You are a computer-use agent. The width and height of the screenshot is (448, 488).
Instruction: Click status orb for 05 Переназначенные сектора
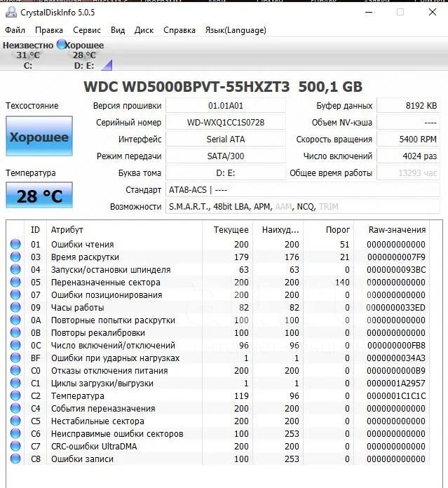[x=15, y=283]
